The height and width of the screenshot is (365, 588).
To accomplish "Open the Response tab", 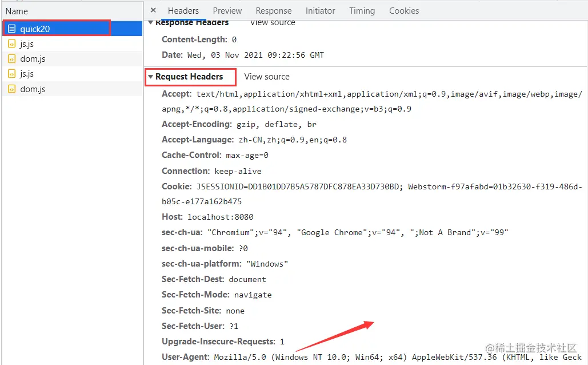I will (x=273, y=11).
